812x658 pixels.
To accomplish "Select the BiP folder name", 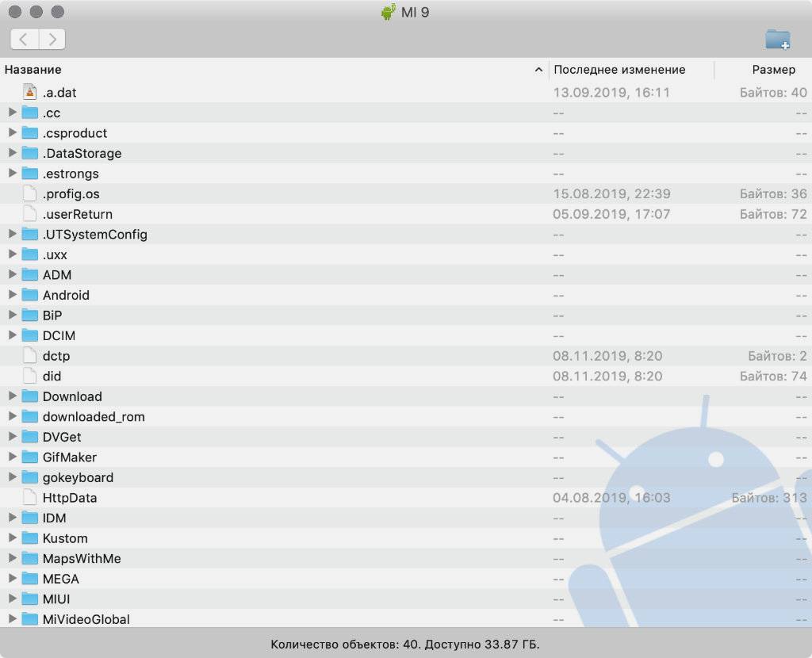I will click(x=52, y=316).
